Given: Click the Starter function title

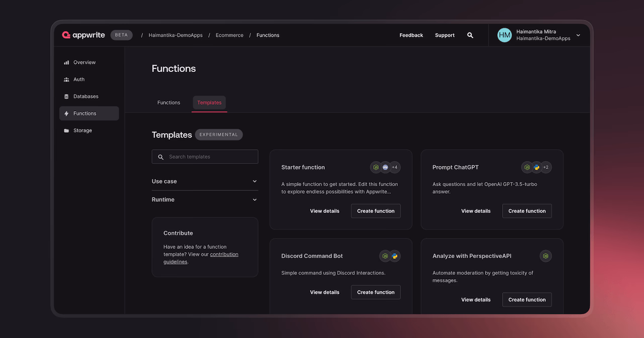Looking at the screenshot, I should (x=303, y=167).
